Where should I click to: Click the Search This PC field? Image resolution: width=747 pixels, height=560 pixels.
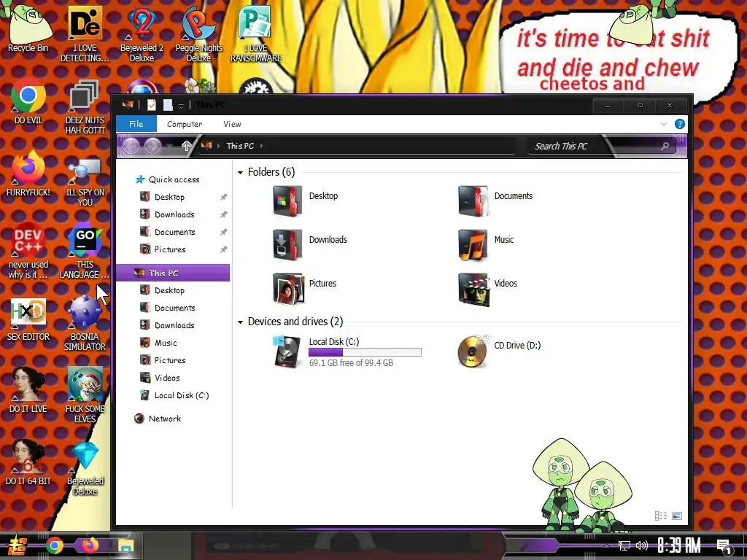pos(602,146)
